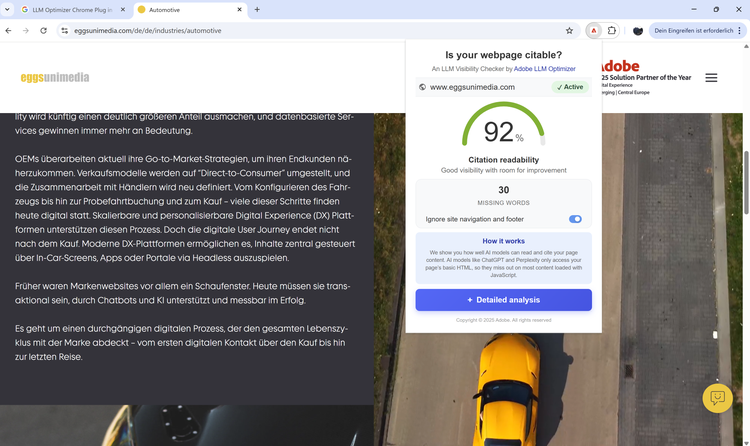Click the Active status badge

(569, 87)
